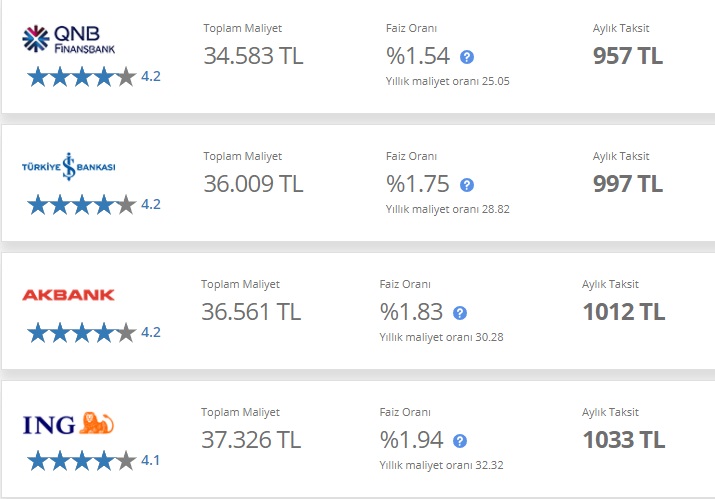Click Yıllık maliyet oranı 32.32 text
The image size is (715, 499).
point(441,465)
